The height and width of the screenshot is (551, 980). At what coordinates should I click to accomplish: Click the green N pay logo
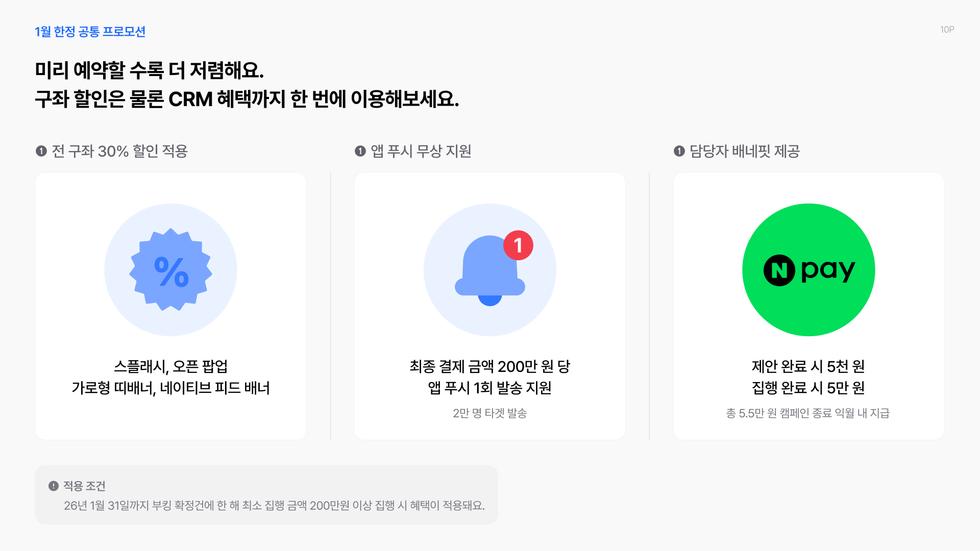(808, 270)
